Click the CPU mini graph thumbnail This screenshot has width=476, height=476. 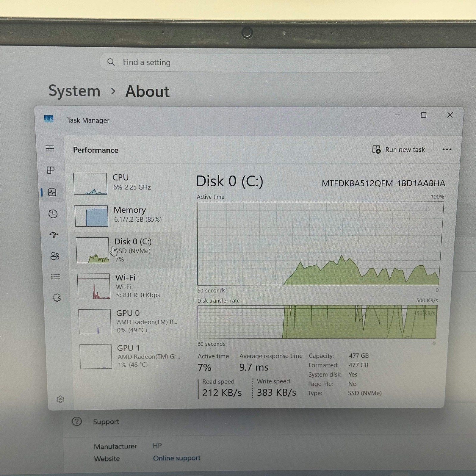pyautogui.click(x=90, y=184)
